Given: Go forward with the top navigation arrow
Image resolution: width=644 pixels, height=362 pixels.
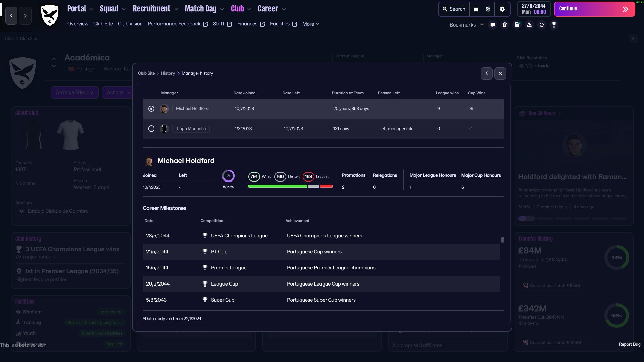Looking at the screenshot, I should pos(25,16).
